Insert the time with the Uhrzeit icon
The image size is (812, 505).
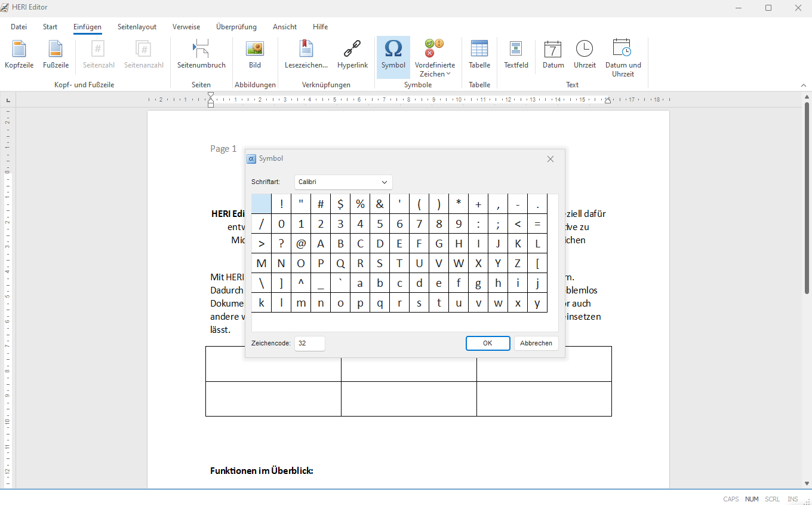(x=585, y=55)
